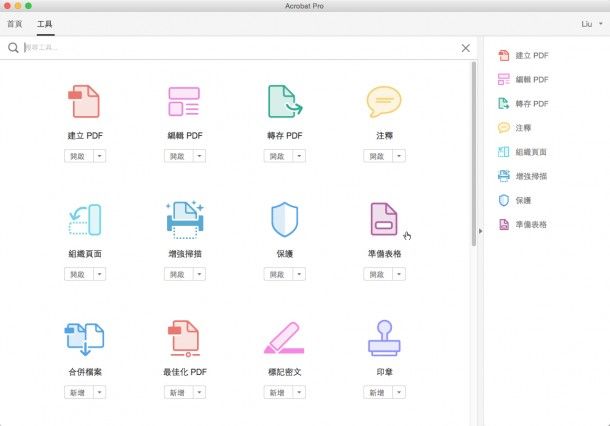Open the 轉存 PDF tool icon in grid
This screenshot has width=610, height=426.
click(284, 102)
